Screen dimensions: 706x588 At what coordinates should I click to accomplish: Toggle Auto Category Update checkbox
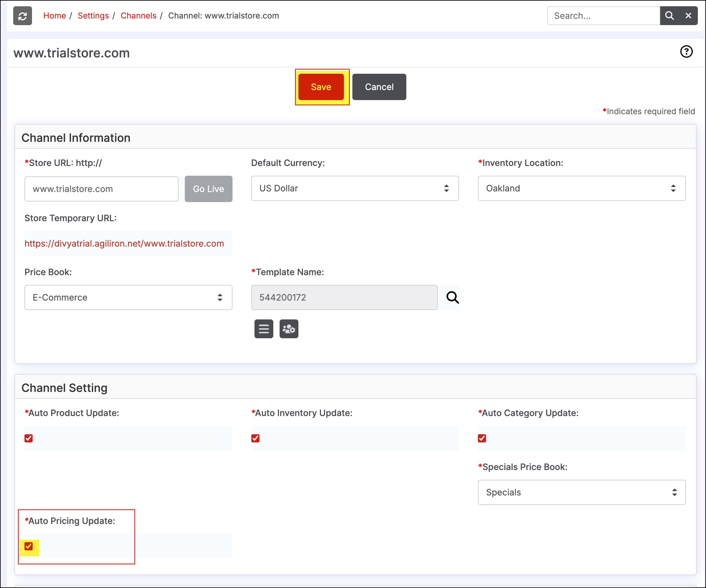[482, 438]
